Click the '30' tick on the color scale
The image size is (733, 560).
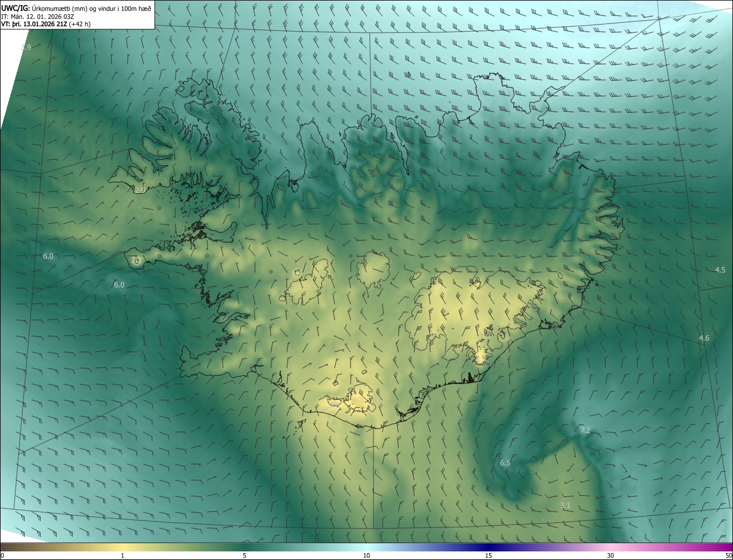point(610,556)
